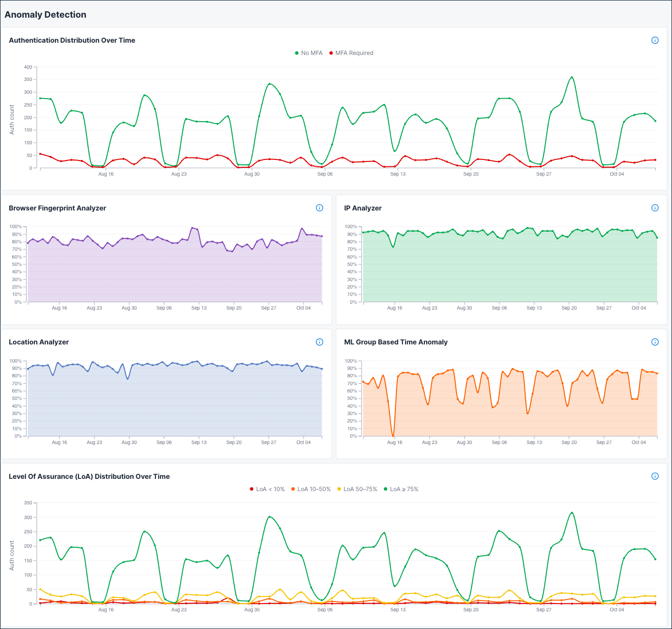This screenshot has height=629, width=672.
Task: Click the Level Of Assurance (LoA) Distribution title
Action: coord(89,476)
